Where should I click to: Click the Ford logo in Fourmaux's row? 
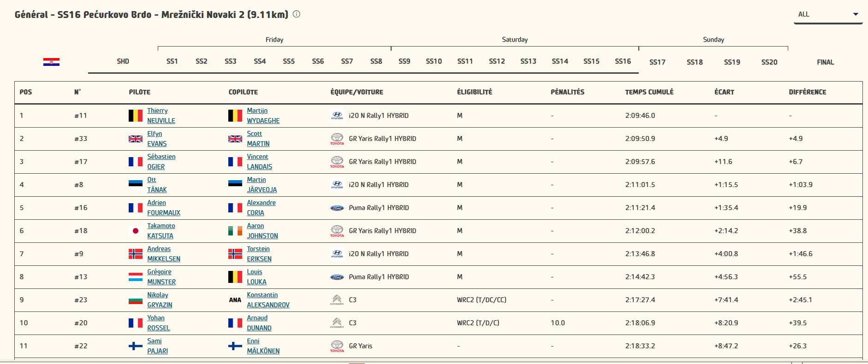pos(337,208)
